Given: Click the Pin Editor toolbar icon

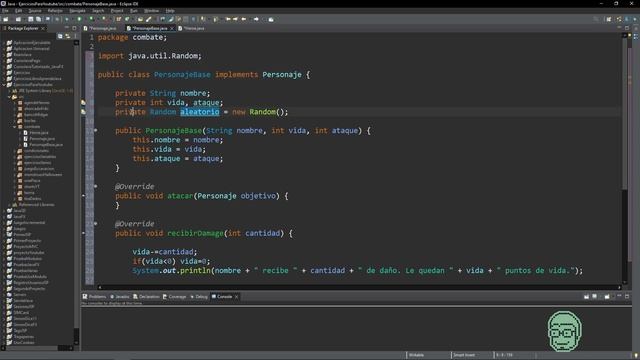Looking at the screenshot, I should point(271,19).
